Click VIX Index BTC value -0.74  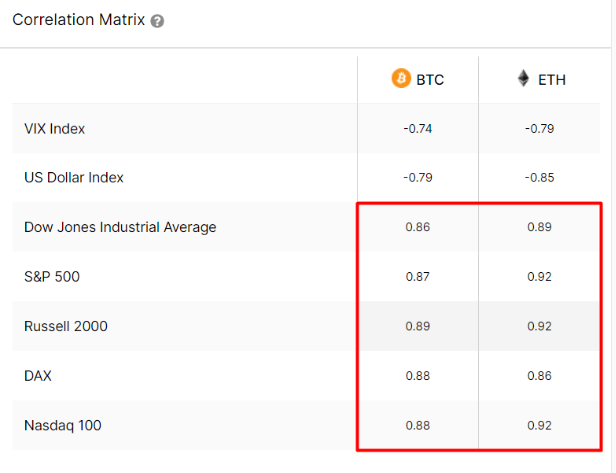(418, 129)
